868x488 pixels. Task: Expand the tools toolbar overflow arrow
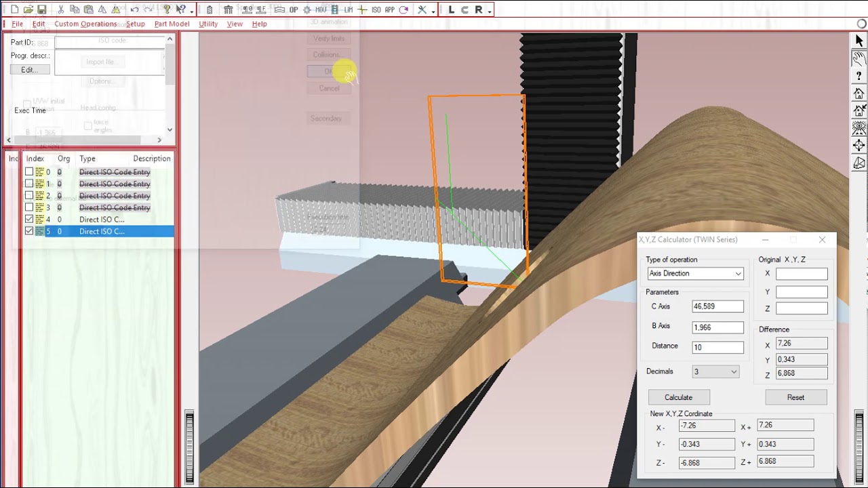[x=433, y=12]
